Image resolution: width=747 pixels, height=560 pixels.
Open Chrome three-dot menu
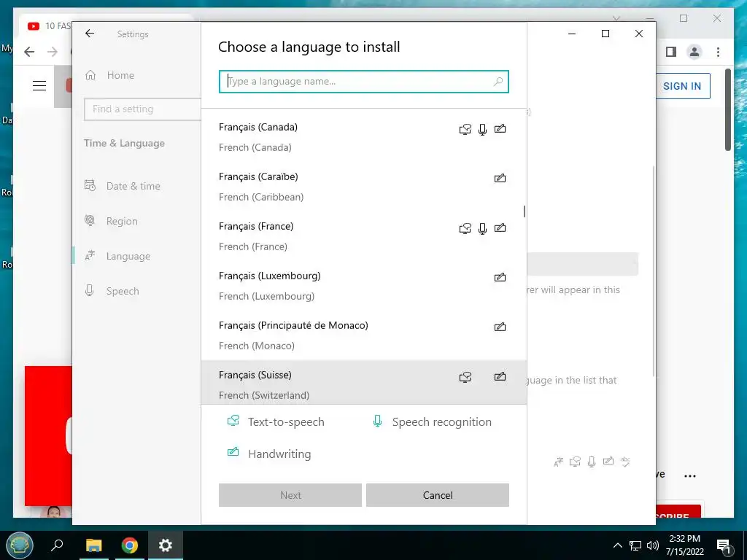pos(718,52)
